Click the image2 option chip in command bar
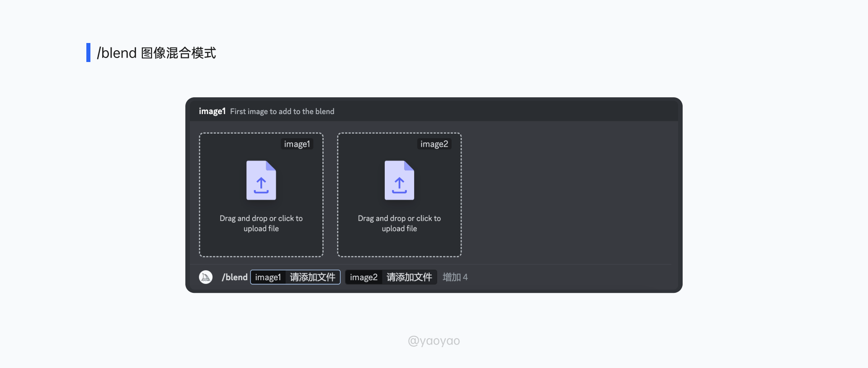The image size is (868, 368). point(363,277)
